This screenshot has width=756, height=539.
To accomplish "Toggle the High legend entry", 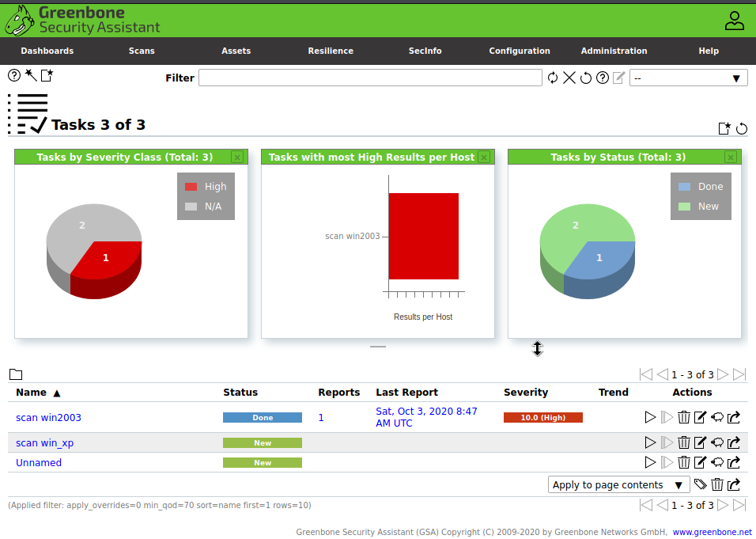I will [x=206, y=186].
